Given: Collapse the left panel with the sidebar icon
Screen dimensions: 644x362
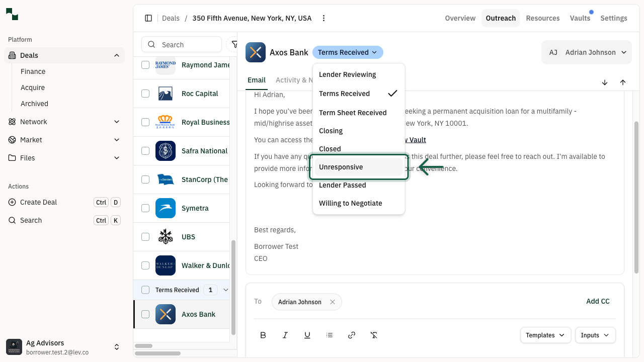Looking at the screenshot, I should [x=148, y=18].
